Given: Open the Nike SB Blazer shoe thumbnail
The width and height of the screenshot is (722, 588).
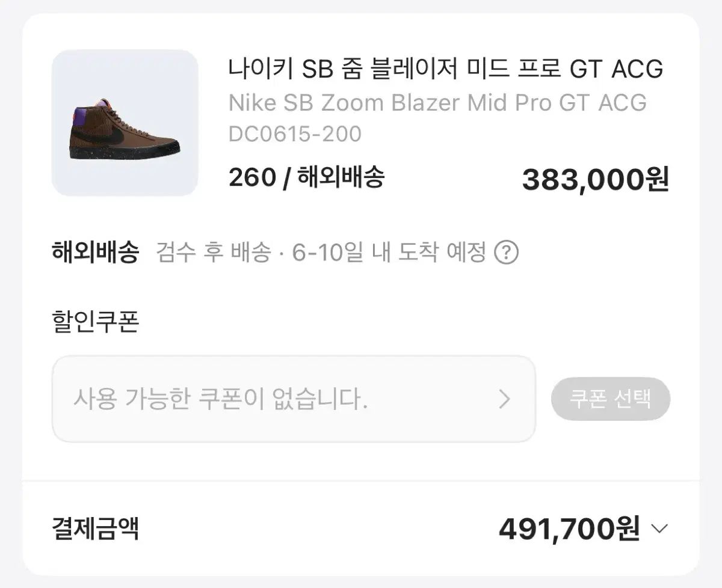Looking at the screenshot, I should tap(125, 123).
